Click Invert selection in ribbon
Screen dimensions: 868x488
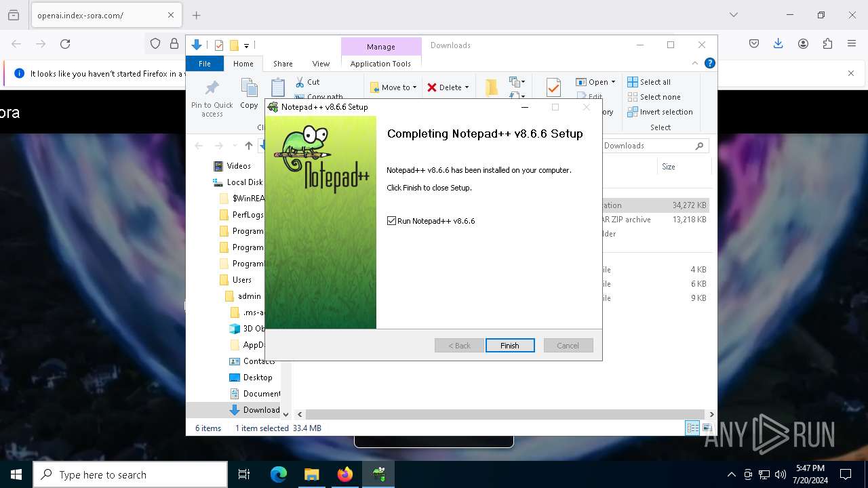(660, 112)
